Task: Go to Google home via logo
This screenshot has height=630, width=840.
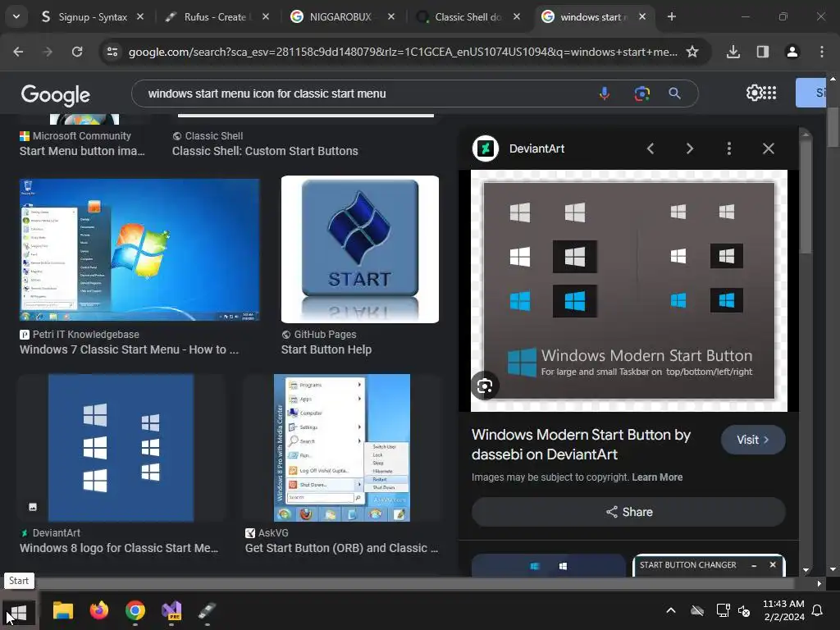Action: pos(55,95)
